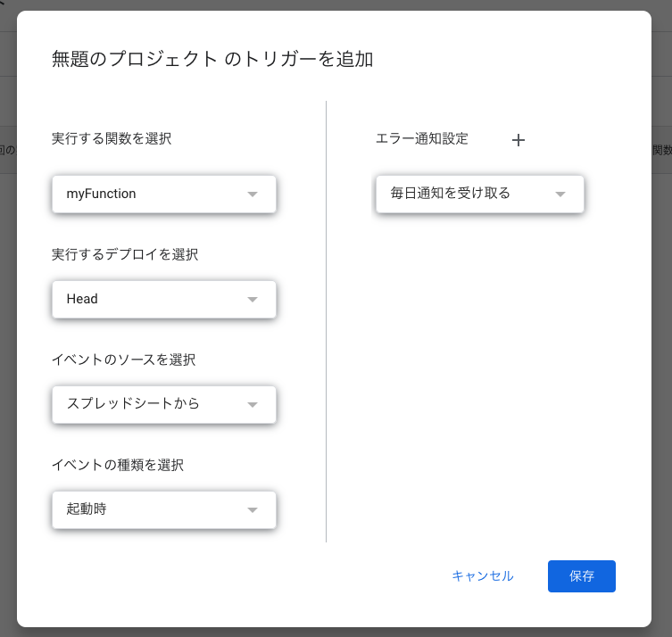Click the plus icon to add error notification

[x=519, y=140]
